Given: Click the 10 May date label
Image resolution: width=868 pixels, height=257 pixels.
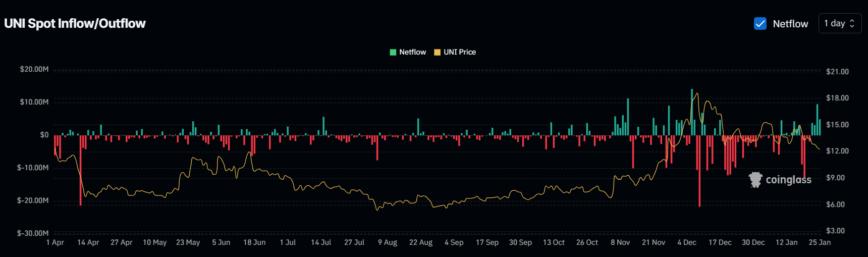Looking at the screenshot, I should [155, 242].
